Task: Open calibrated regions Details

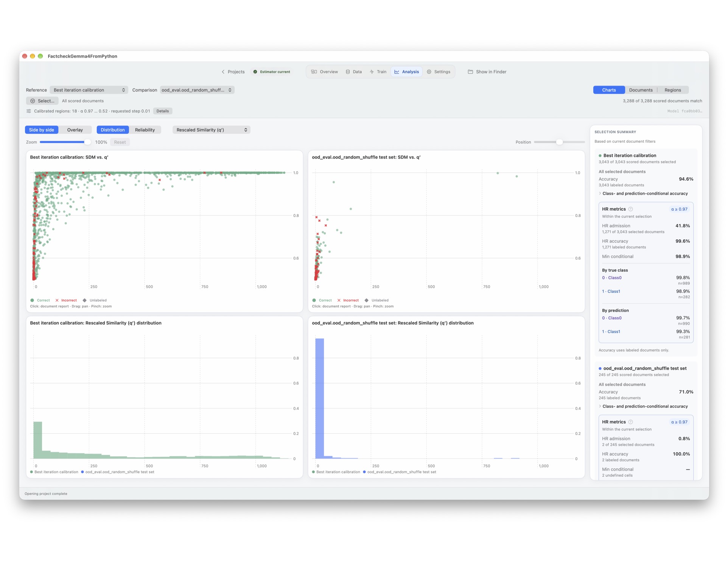Action: pyautogui.click(x=163, y=111)
